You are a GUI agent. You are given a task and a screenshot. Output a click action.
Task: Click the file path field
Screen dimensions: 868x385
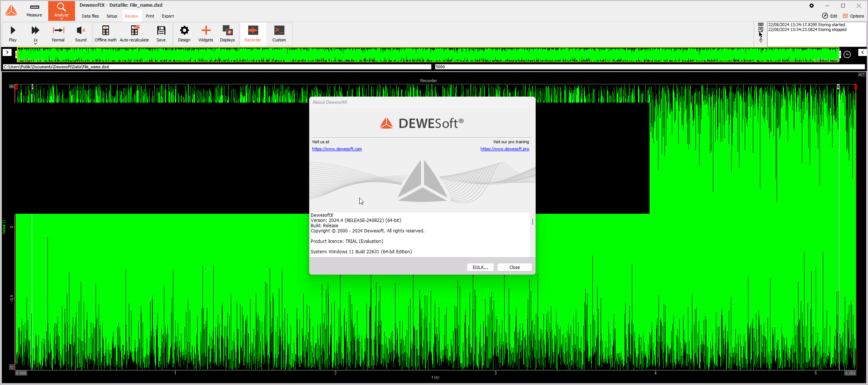(x=217, y=67)
